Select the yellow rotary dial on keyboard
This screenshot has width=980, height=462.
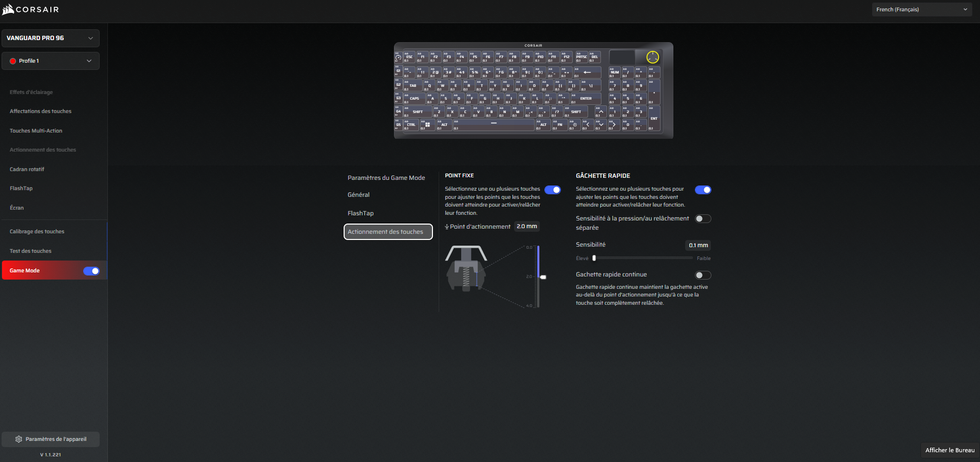tap(652, 57)
